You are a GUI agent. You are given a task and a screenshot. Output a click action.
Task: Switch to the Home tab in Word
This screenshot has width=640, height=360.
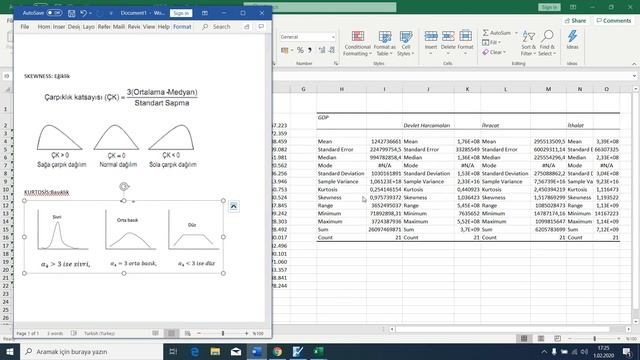pyautogui.click(x=44, y=27)
